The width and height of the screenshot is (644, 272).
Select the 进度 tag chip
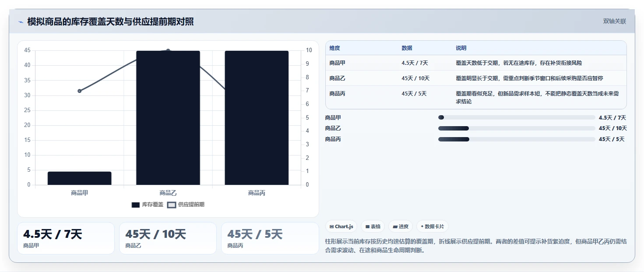click(401, 226)
